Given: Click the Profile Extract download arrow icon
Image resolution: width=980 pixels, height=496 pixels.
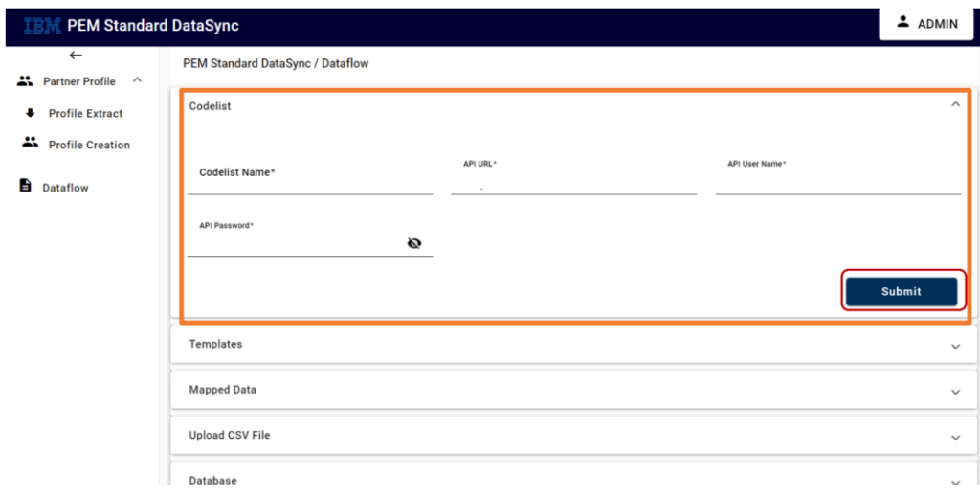Looking at the screenshot, I should pos(30,113).
